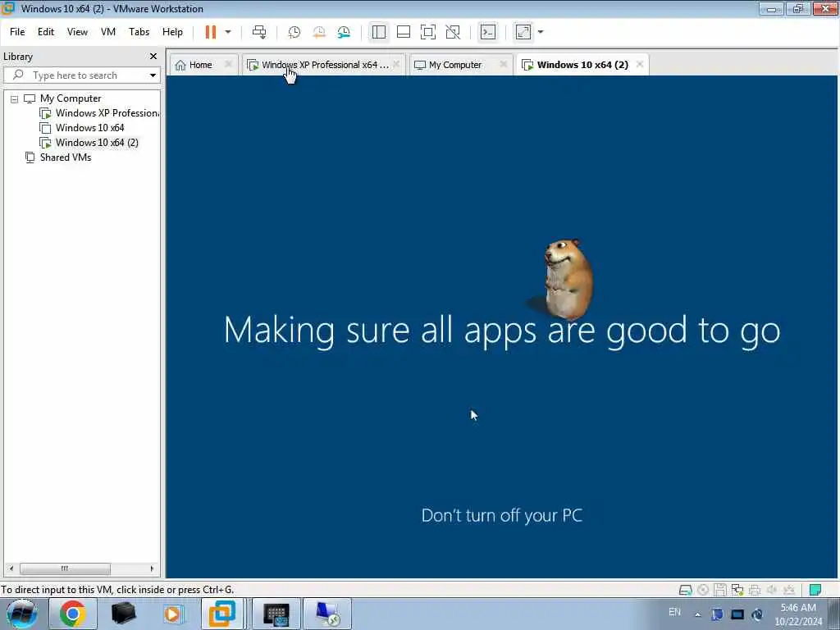Click the VMware Workstation taskbar icon

coord(223,614)
